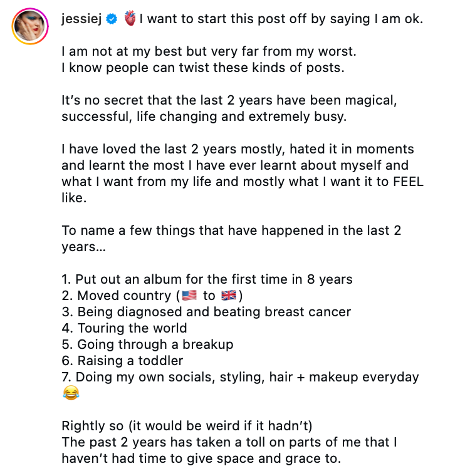Click the word 'FEEL' in capitals
Image resolution: width=465 pixels, height=476 pixels.
pos(408,182)
